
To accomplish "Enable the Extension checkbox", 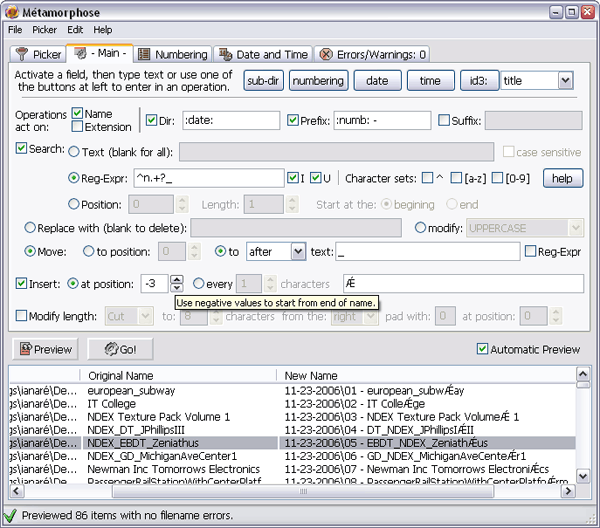I will (78, 127).
